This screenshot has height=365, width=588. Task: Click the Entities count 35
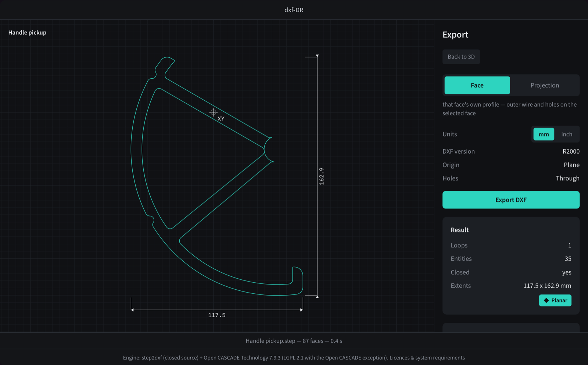click(x=568, y=259)
